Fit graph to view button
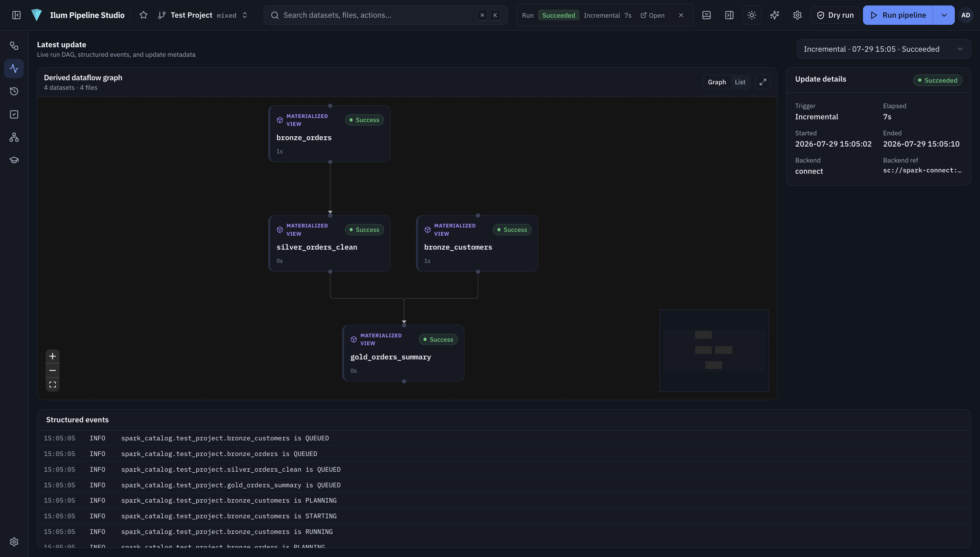 [x=52, y=385]
